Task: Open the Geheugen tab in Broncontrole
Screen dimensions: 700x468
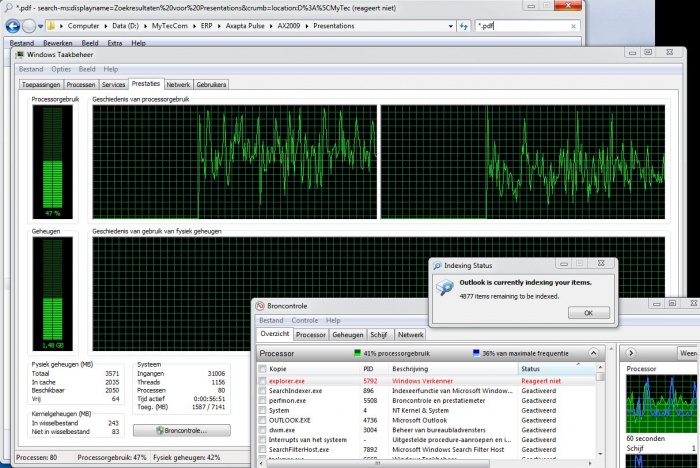Action: coord(347,335)
